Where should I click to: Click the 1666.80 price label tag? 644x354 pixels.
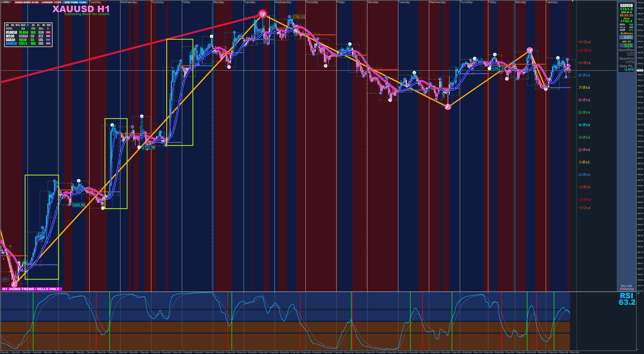[x=79, y=205]
